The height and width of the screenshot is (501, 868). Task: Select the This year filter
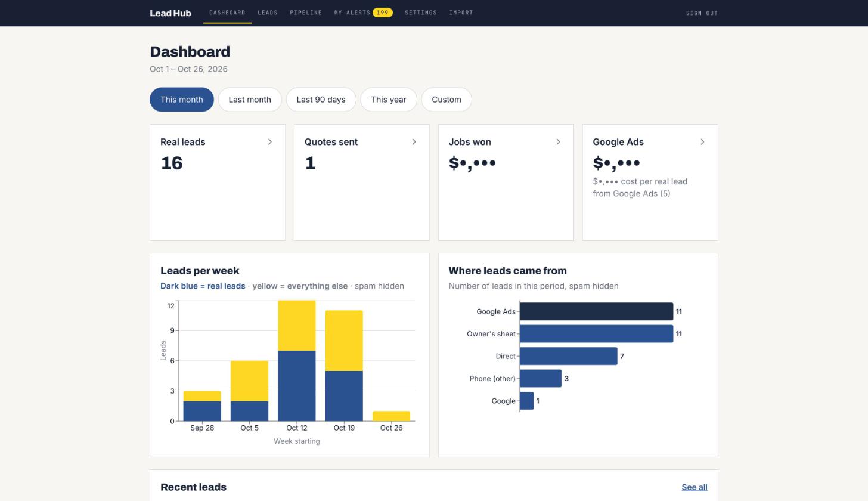click(389, 100)
